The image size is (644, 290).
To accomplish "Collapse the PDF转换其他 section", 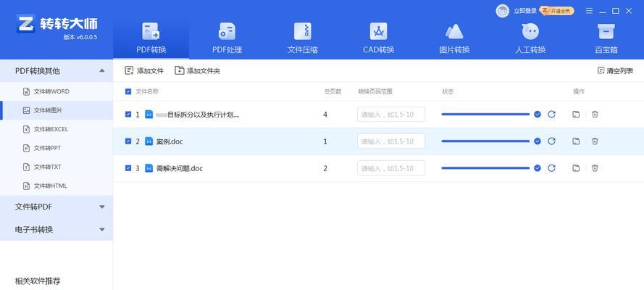I will click(102, 71).
